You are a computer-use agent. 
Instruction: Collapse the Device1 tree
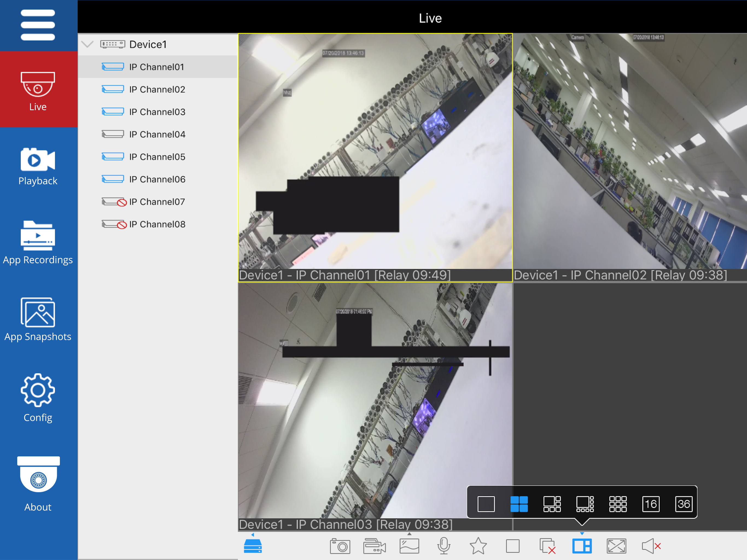[x=87, y=44]
